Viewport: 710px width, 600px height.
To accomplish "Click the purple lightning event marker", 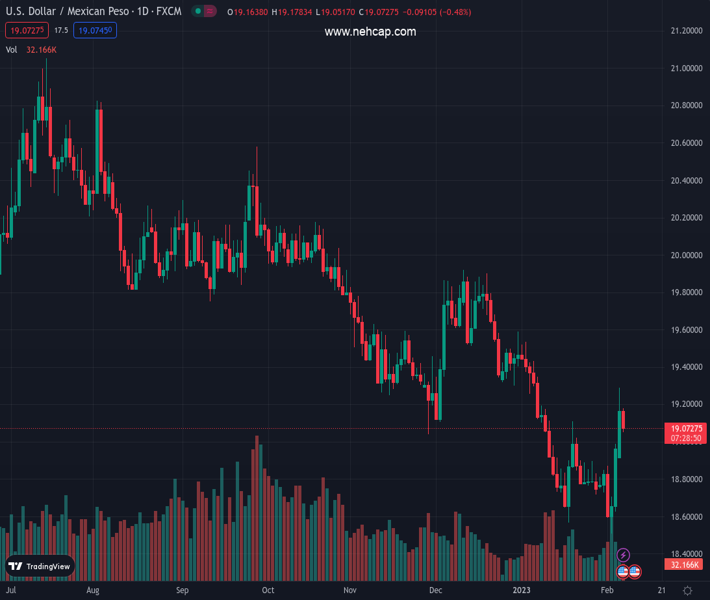I will (x=623, y=555).
